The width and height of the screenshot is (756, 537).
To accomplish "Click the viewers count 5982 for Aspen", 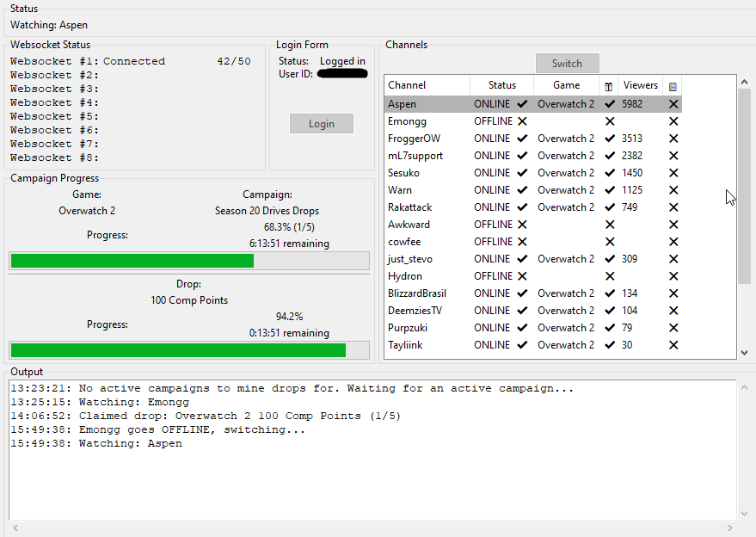I will click(631, 104).
